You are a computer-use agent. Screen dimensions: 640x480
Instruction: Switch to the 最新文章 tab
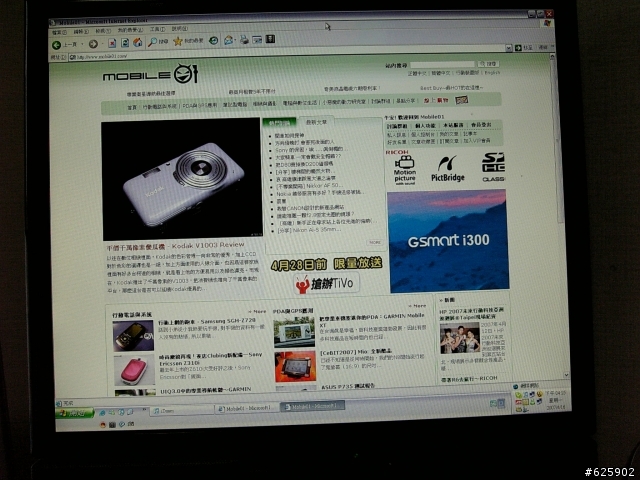pos(316,122)
